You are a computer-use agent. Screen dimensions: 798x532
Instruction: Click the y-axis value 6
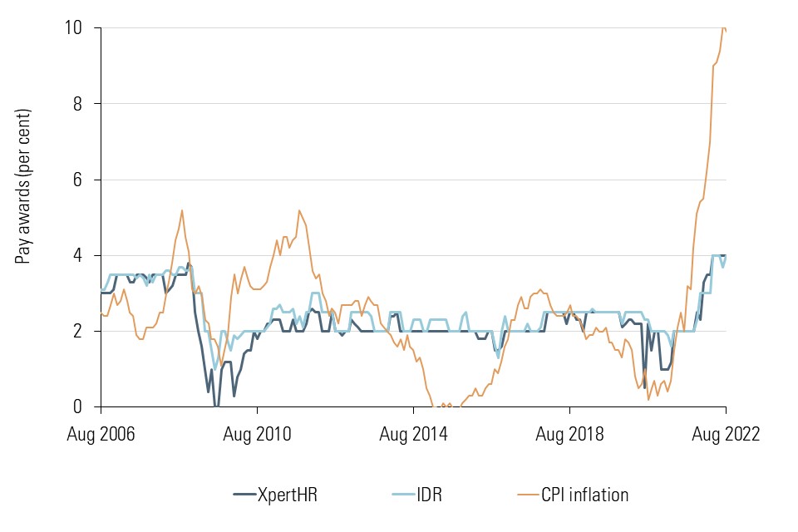pos(77,180)
